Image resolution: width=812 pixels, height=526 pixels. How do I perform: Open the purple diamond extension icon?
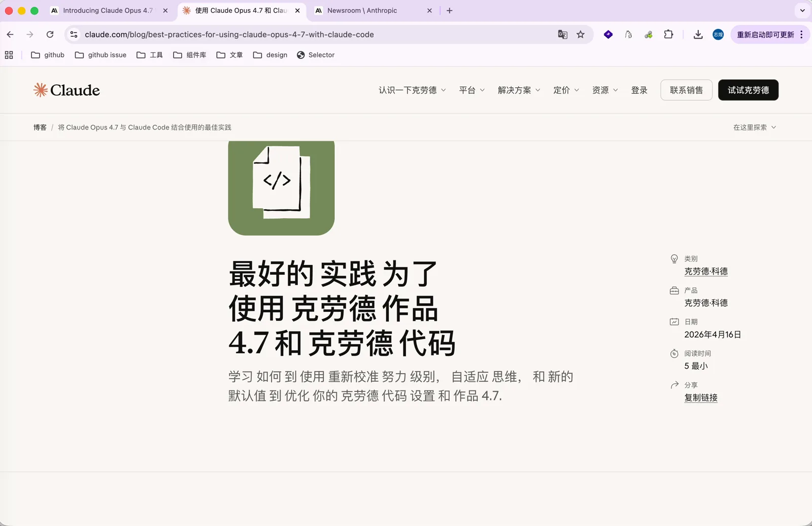(608, 35)
